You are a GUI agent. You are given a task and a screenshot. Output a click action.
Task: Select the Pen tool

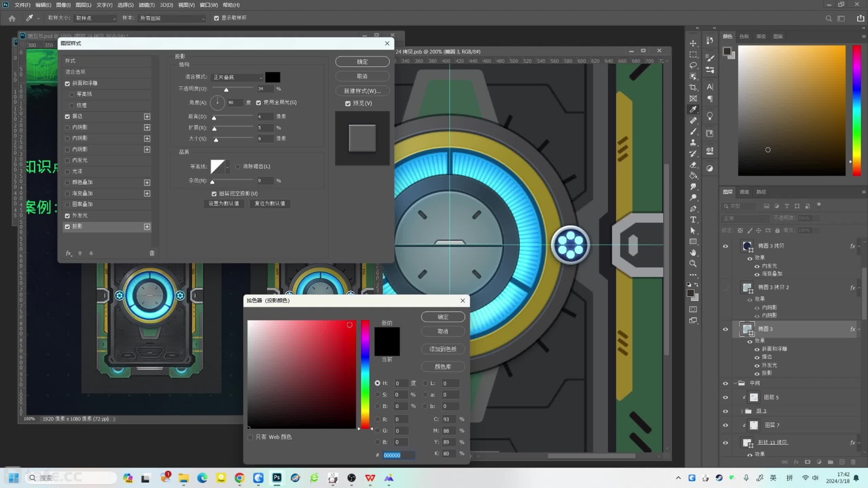[693, 209]
